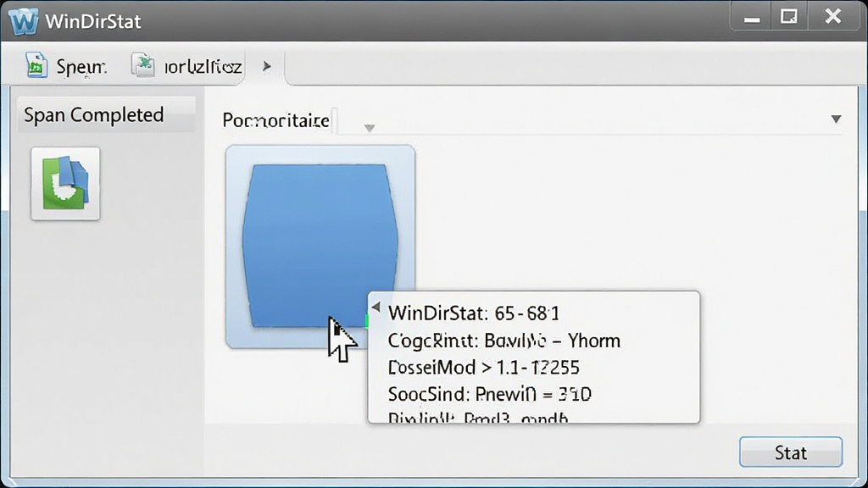Image resolution: width=868 pixels, height=488 pixels.
Task: Click the iorlzlfiez toolbar icon
Action: click(x=142, y=65)
